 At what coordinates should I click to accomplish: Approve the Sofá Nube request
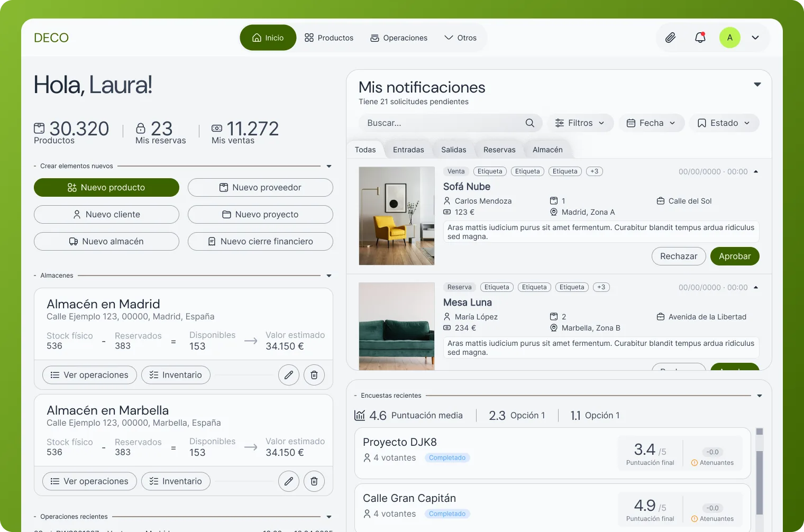[x=735, y=256]
